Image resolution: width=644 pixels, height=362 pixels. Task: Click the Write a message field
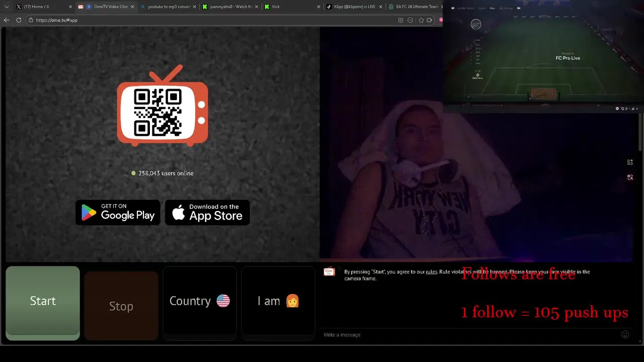[x=470, y=335]
